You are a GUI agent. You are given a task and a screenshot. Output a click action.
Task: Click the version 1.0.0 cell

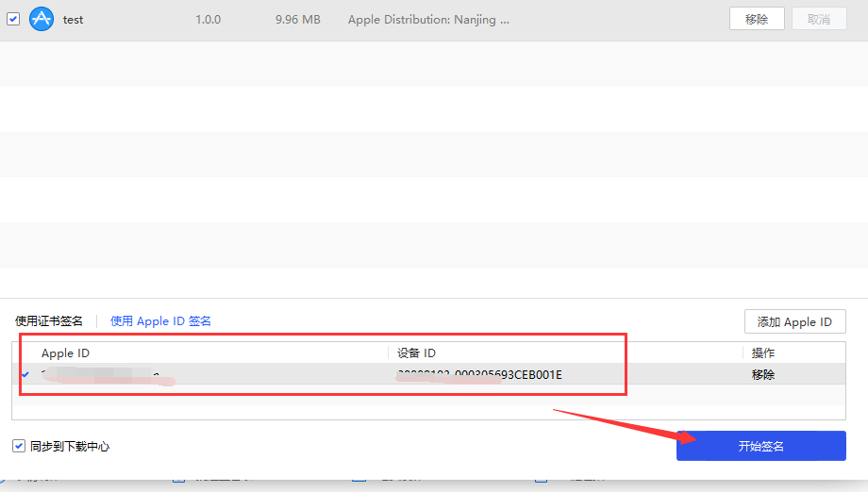[x=209, y=20]
